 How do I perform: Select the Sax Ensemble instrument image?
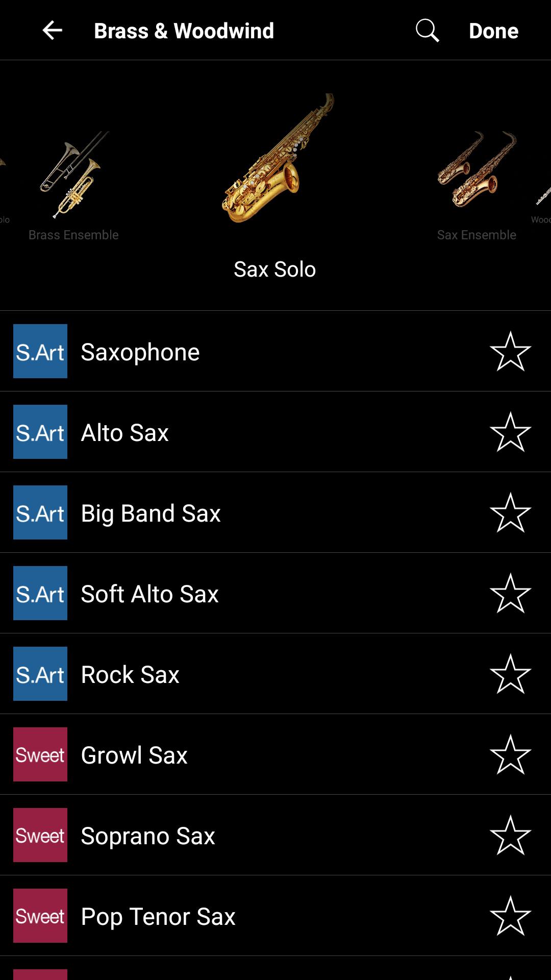click(x=477, y=170)
